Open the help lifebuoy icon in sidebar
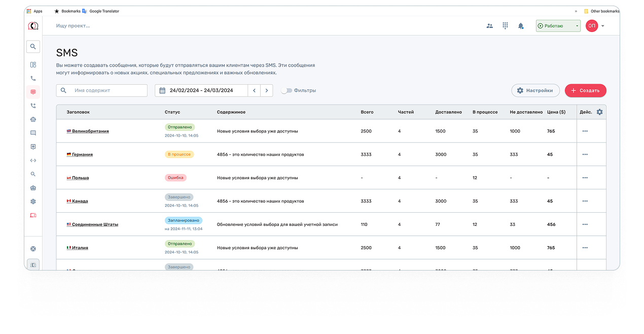 tap(33, 249)
